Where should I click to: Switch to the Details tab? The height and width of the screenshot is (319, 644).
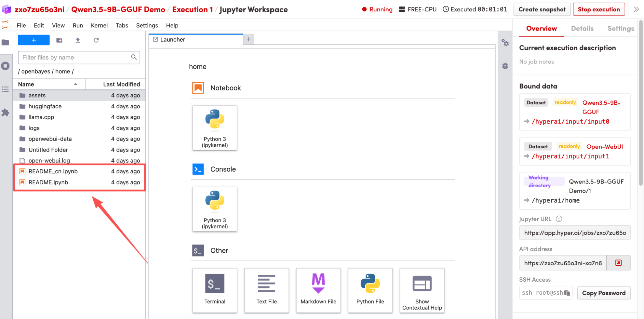tap(582, 29)
